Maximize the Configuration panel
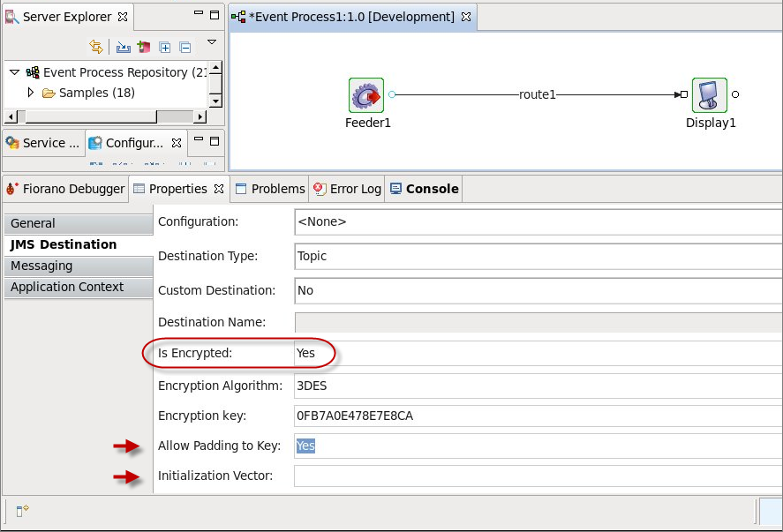The width and height of the screenshot is (783, 532). click(x=215, y=141)
